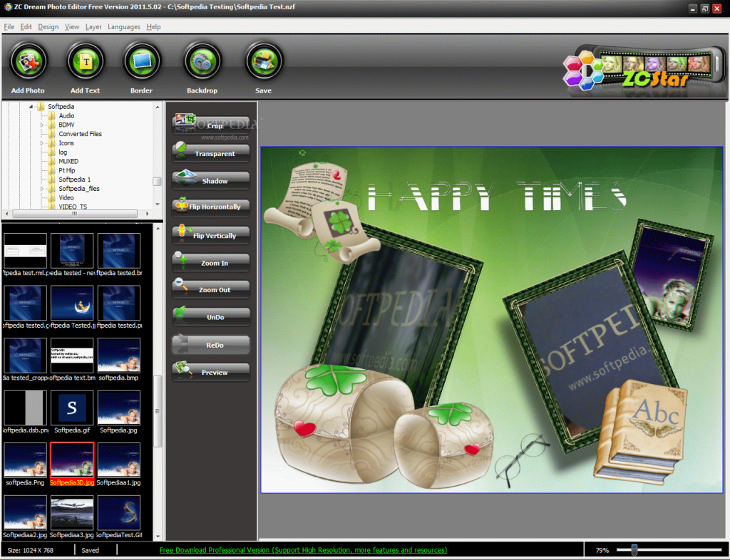This screenshot has width=730, height=560.
Task: Expand the Softpedia_files folder
Action: point(42,189)
